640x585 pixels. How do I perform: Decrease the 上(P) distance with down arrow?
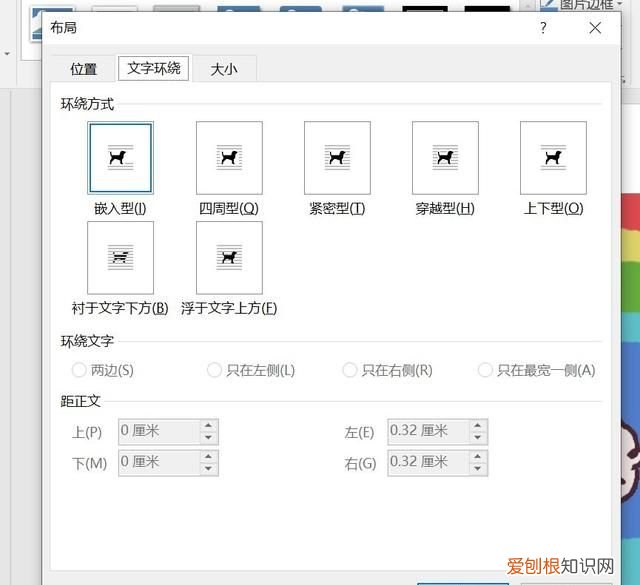click(209, 438)
